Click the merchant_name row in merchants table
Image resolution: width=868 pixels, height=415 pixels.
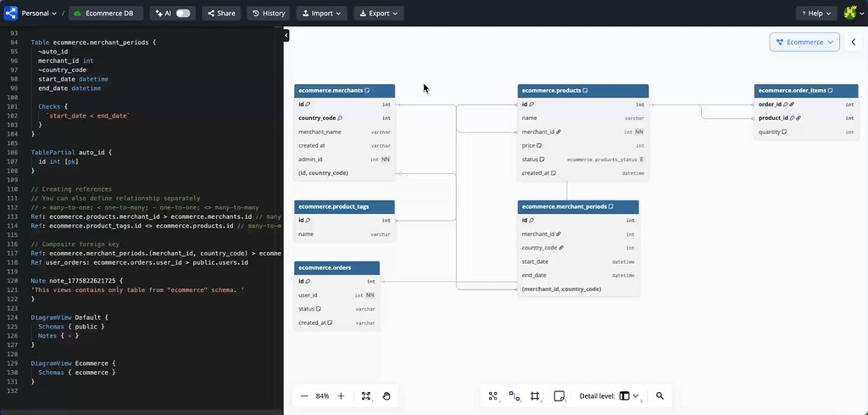click(x=344, y=132)
